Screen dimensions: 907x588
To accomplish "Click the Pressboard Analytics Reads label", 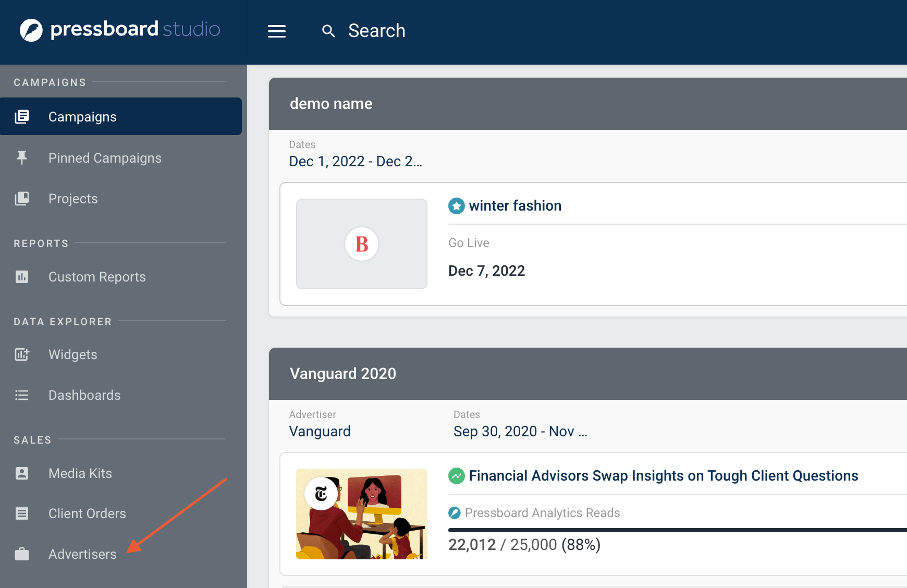I will click(x=543, y=513).
